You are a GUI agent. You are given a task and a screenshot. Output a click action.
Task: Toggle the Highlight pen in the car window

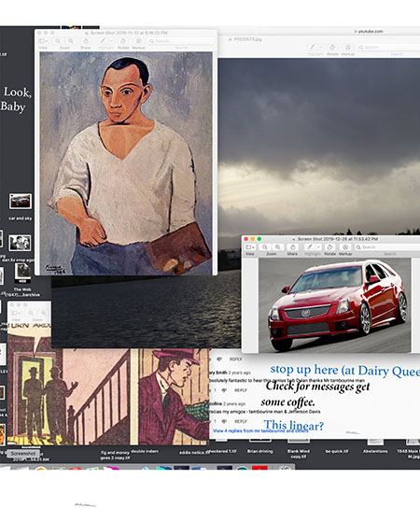(x=310, y=247)
